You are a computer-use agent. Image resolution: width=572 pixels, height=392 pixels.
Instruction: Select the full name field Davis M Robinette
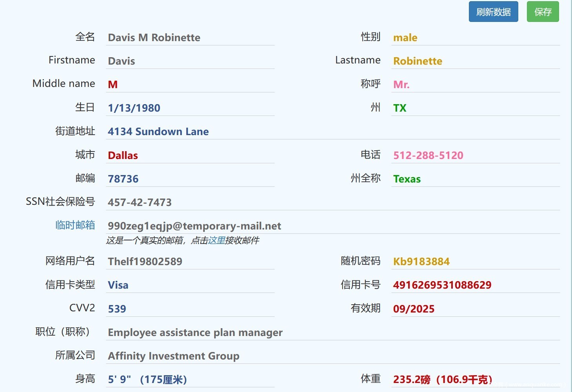190,38
